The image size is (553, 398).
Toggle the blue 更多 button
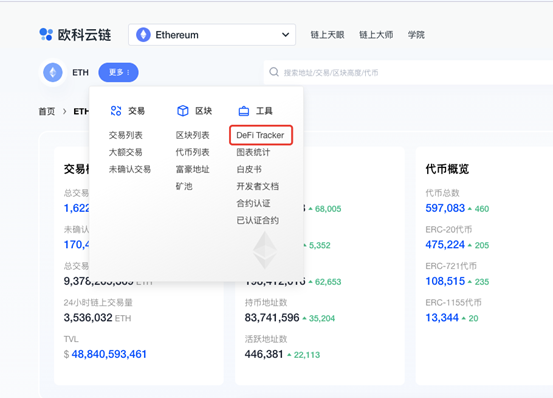pyautogui.click(x=118, y=72)
